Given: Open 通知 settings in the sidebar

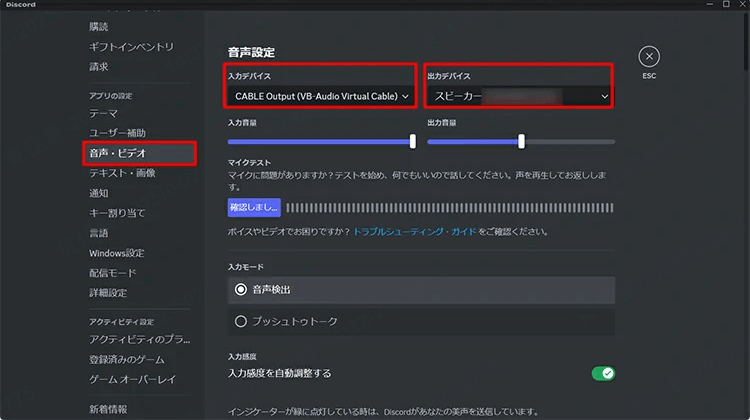Looking at the screenshot, I should pos(99,193).
